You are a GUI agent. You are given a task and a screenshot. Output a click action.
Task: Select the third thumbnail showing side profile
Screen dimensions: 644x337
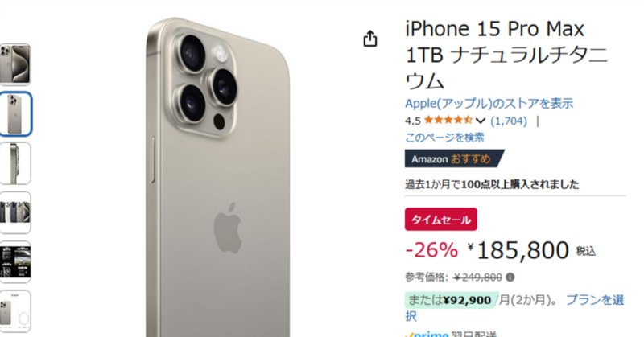(15, 163)
